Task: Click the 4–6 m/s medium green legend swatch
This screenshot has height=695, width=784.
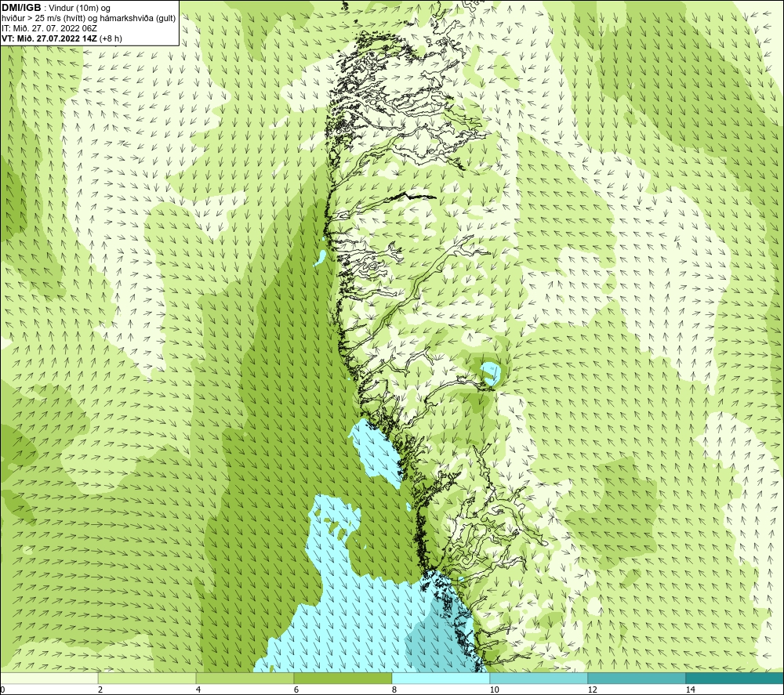Action: pyautogui.click(x=245, y=678)
